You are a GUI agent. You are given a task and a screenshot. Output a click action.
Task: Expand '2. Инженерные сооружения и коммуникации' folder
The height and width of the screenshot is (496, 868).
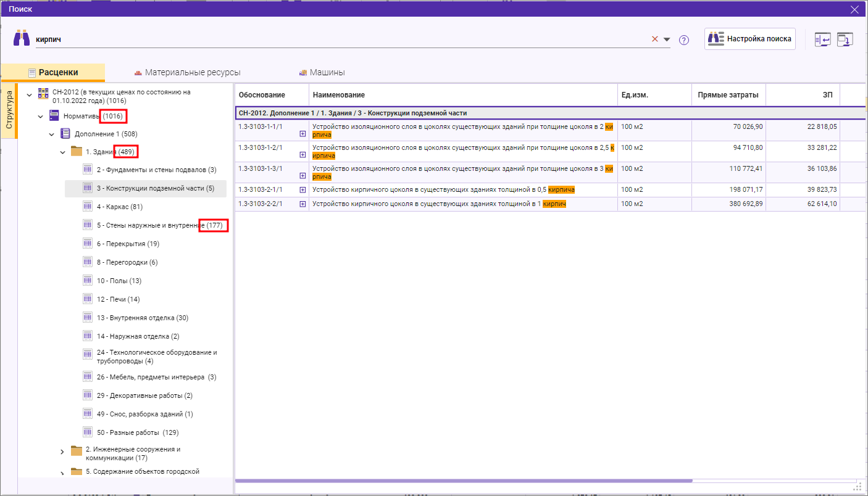[x=62, y=452]
